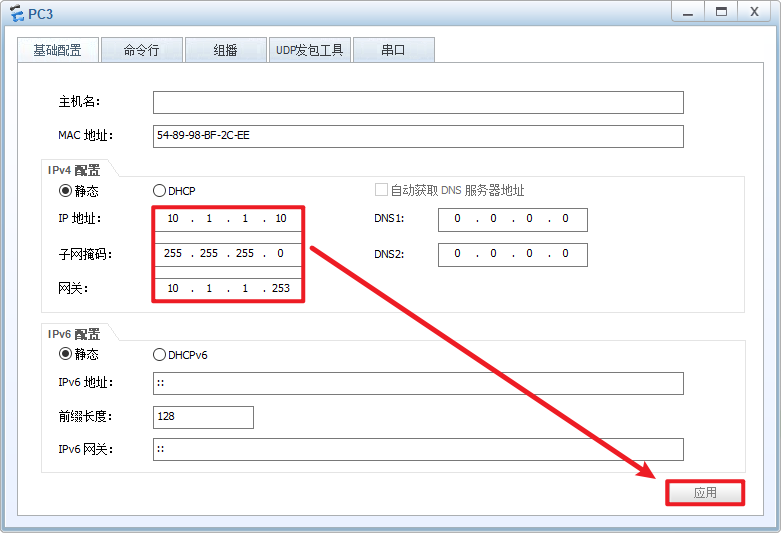Select the IPv6 静态 radio button
This screenshot has height=533, width=781.
[66, 354]
